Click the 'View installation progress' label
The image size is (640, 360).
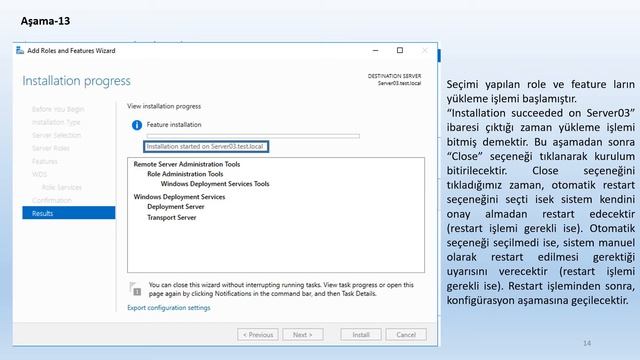pyautogui.click(x=164, y=106)
